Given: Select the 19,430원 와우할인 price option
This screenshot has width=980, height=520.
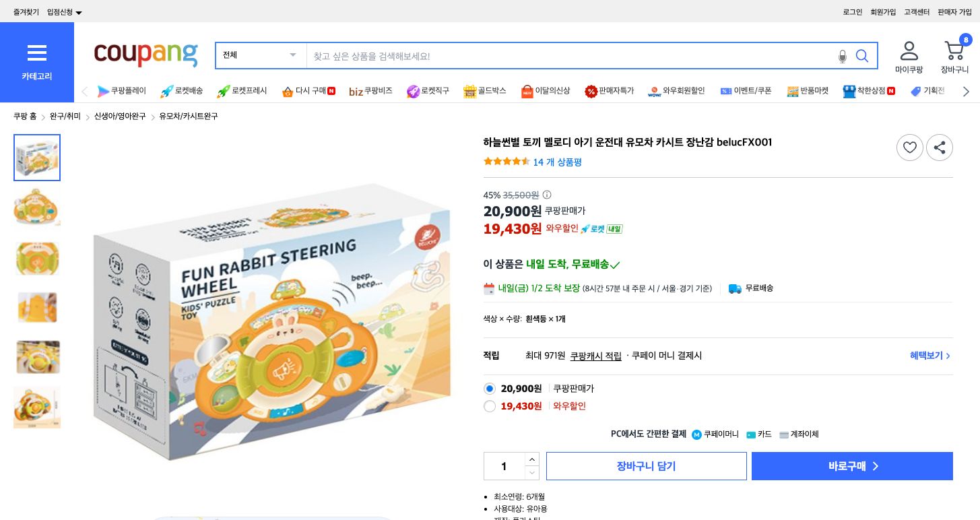Looking at the screenshot, I should (x=490, y=406).
